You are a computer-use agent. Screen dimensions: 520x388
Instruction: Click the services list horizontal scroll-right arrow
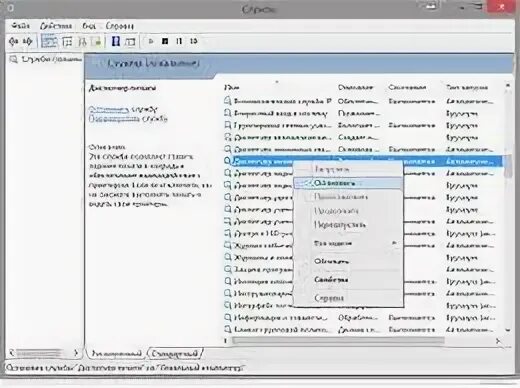[498, 341]
